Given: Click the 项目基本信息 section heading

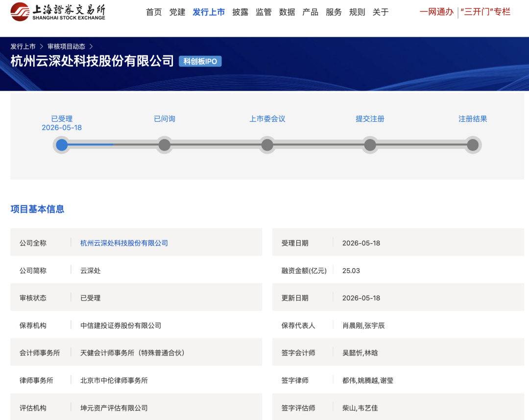Looking at the screenshot, I should click(x=37, y=209).
